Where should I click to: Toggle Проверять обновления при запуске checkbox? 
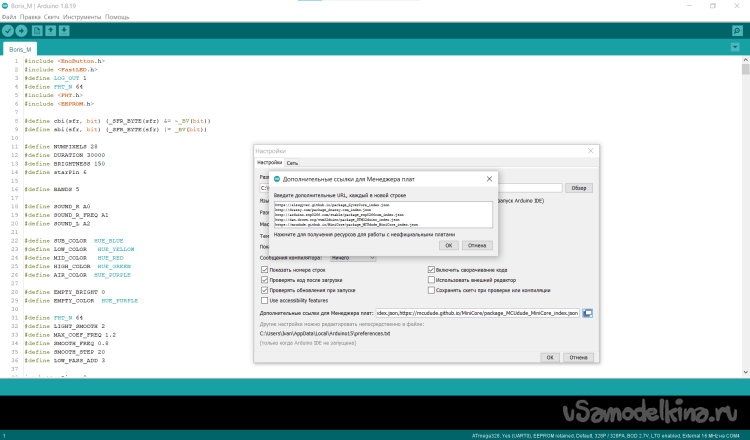click(264, 290)
